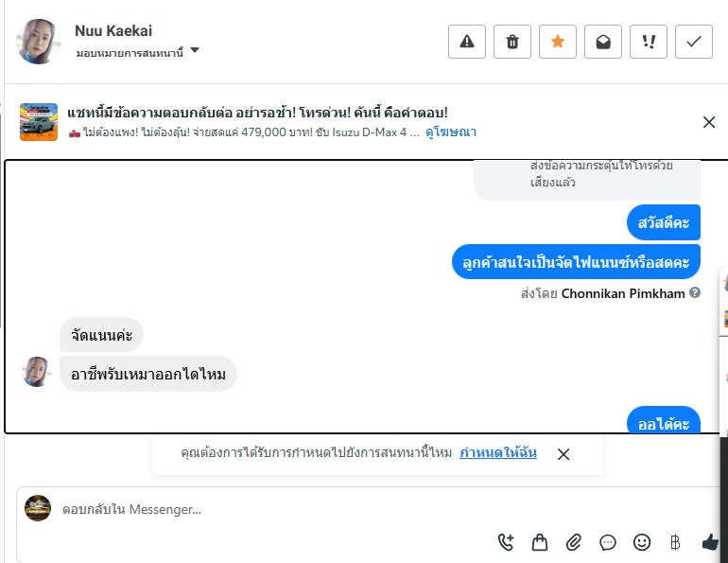Toggle the orange star follow-up marker
The height and width of the screenshot is (563, 728).
pos(558,42)
